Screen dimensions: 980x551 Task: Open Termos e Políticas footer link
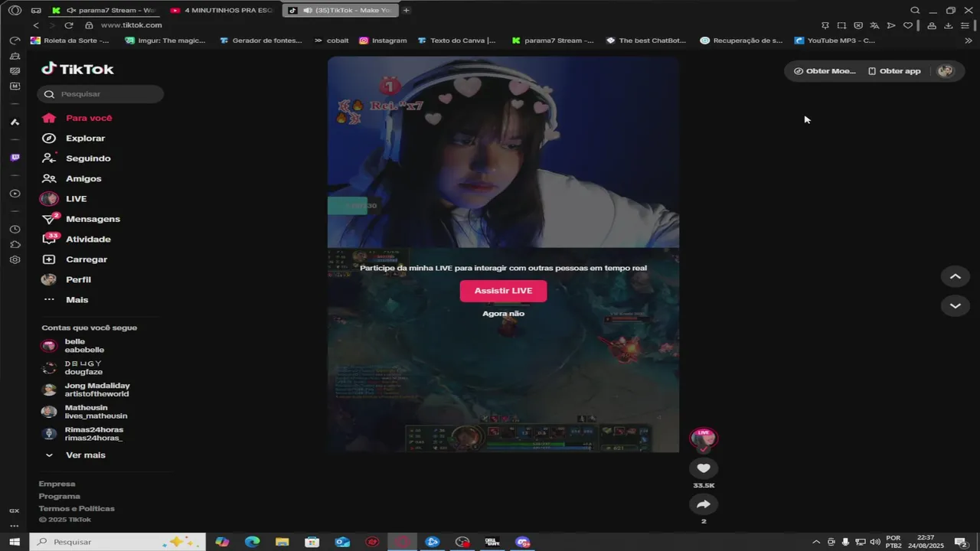point(77,508)
